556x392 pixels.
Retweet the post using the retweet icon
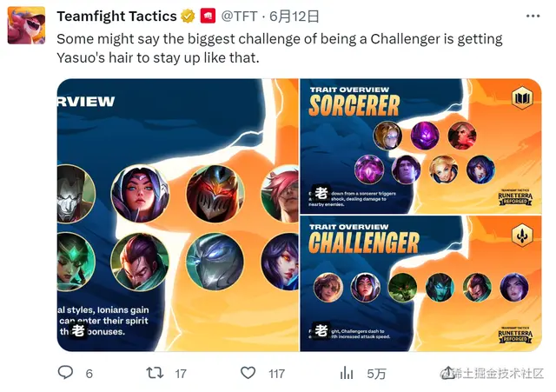(x=155, y=373)
